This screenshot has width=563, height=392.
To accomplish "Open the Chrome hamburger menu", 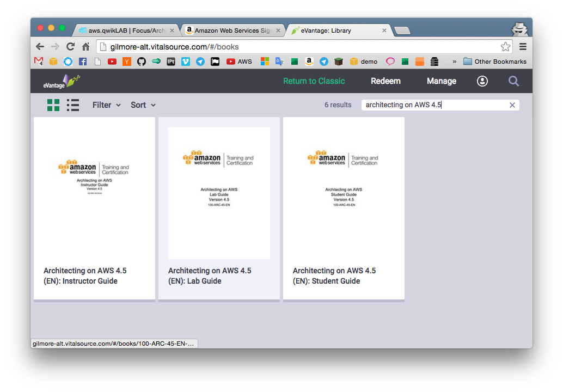I will pyautogui.click(x=523, y=47).
